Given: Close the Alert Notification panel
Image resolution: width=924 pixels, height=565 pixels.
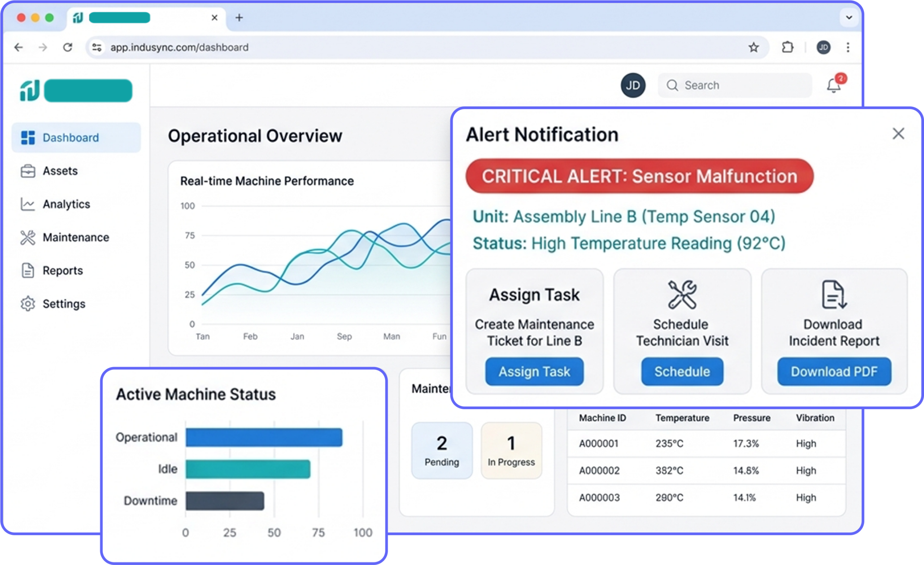Looking at the screenshot, I should tap(898, 133).
